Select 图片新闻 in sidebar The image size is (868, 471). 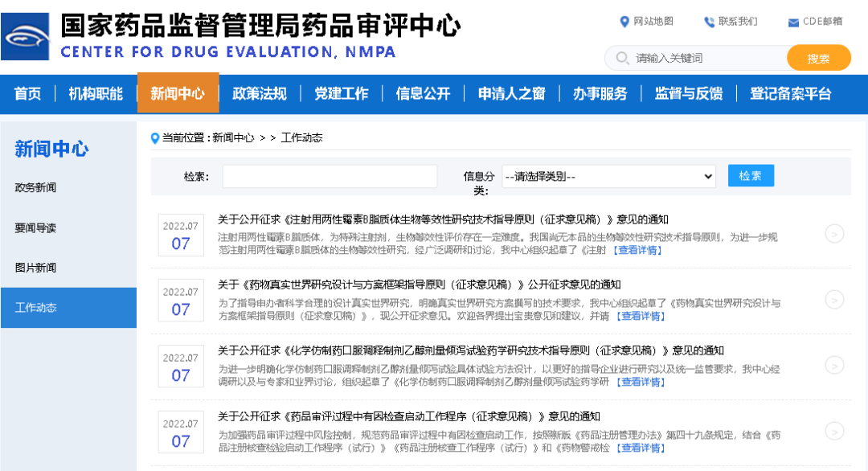pos(35,268)
